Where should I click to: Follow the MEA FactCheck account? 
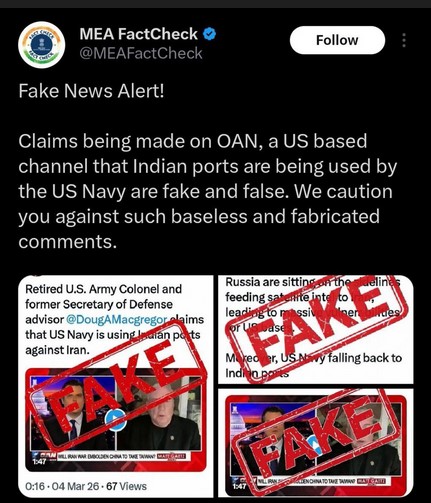click(x=337, y=40)
